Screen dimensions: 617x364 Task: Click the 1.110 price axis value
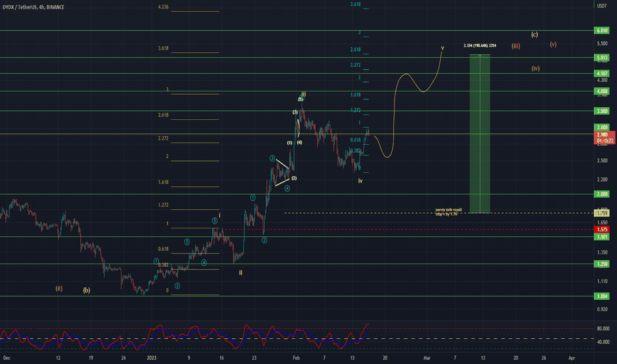[x=602, y=281]
